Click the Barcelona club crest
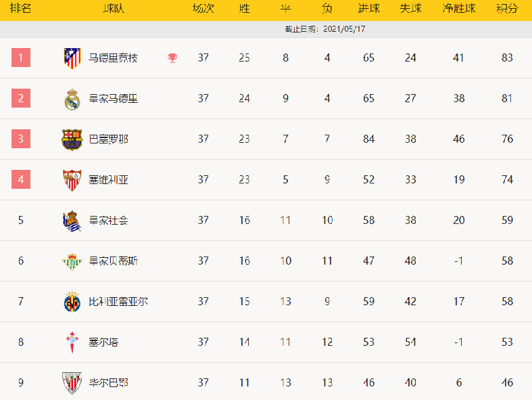This screenshot has height=400, width=532. click(x=72, y=139)
